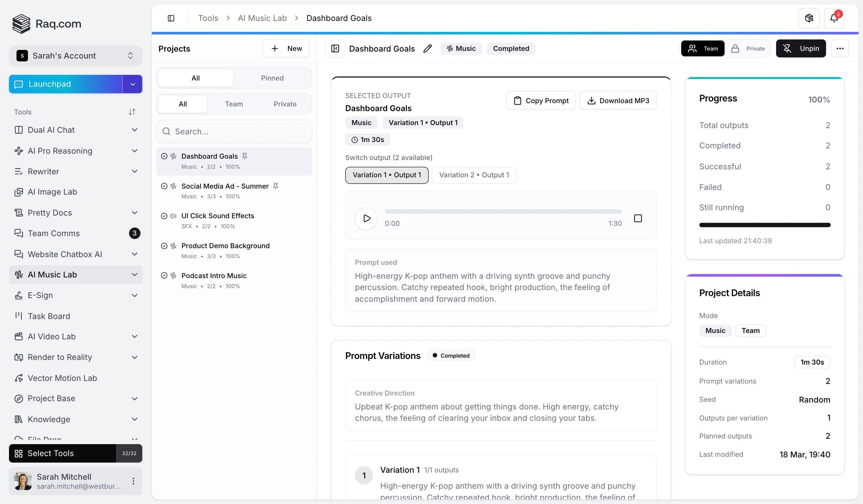Select Variation 2 • Output 1
Image resolution: width=863 pixels, height=504 pixels.
click(474, 175)
